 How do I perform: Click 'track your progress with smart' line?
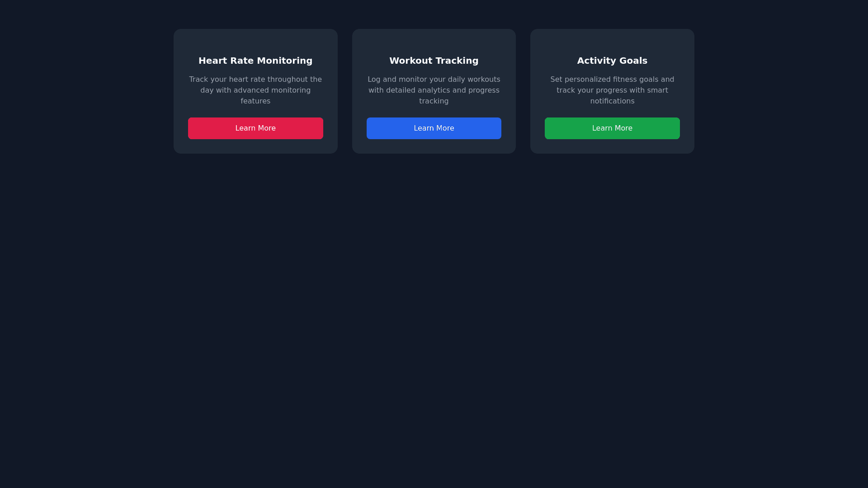click(612, 90)
